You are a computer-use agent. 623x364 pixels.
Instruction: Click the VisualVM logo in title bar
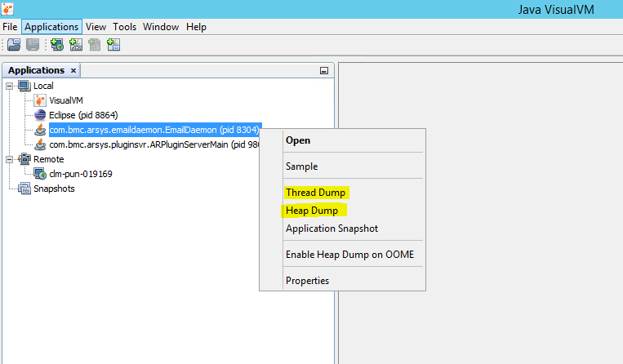(7, 8)
